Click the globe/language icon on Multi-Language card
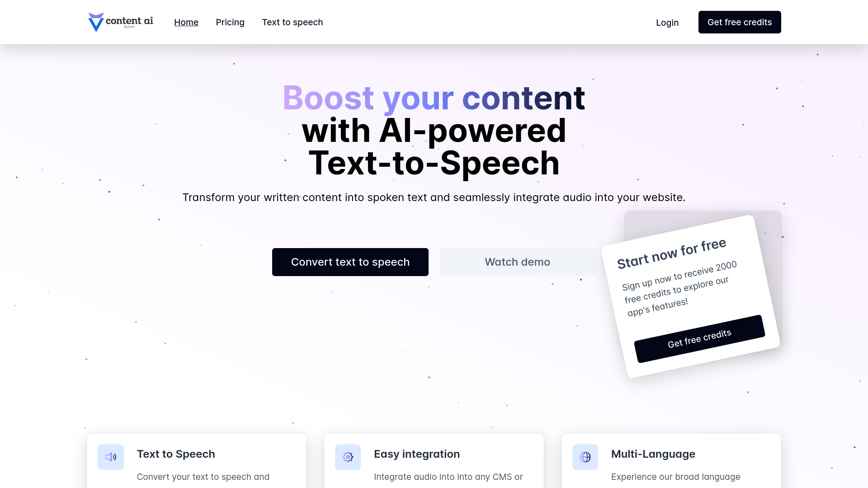 point(585,457)
